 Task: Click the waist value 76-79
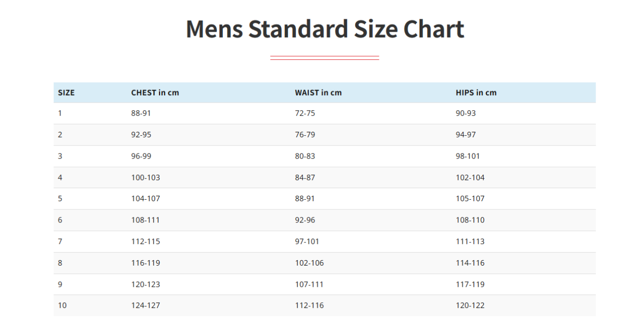[x=305, y=135]
